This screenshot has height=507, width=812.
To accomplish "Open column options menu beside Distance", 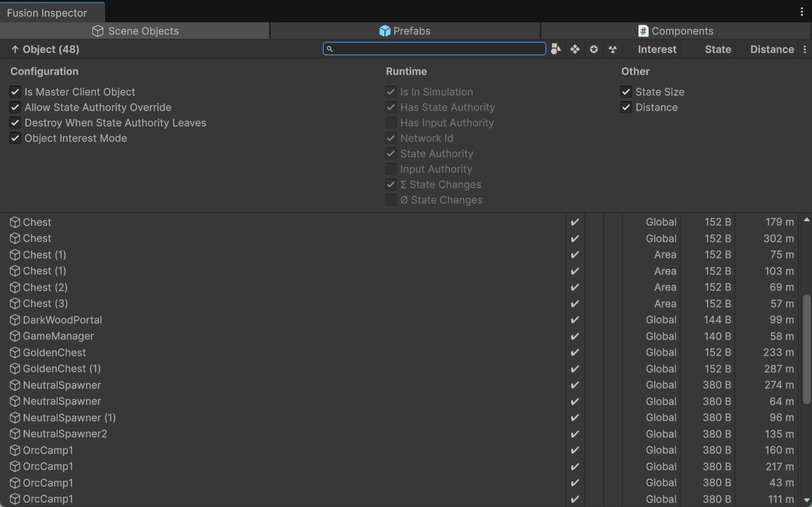I will (805, 50).
